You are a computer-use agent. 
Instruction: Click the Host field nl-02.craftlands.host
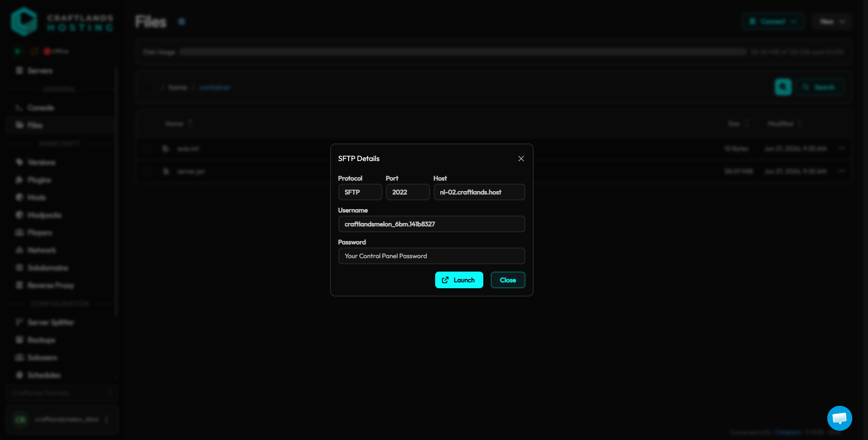[479, 192]
